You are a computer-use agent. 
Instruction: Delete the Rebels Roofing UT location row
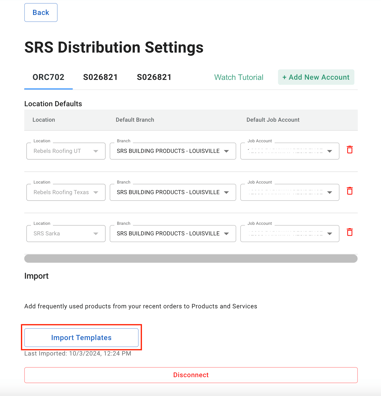[x=349, y=150]
